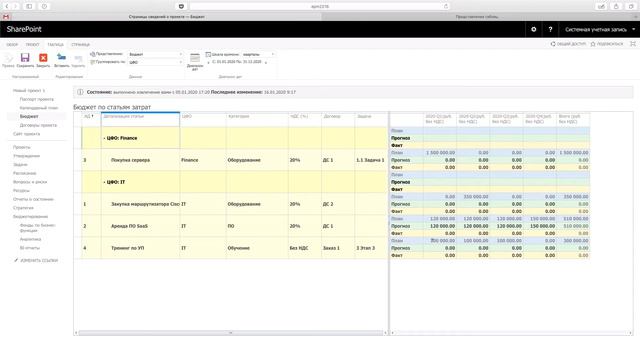This screenshot has height=360, width=640.
Task: Open Паспорт проекта in left navigation
Action: (37, 99)
